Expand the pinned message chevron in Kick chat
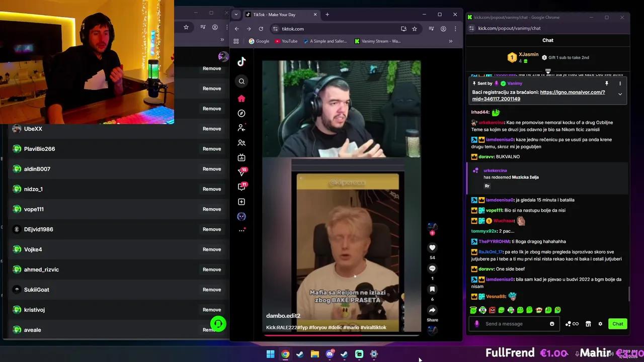 click(x=620, y=94)
